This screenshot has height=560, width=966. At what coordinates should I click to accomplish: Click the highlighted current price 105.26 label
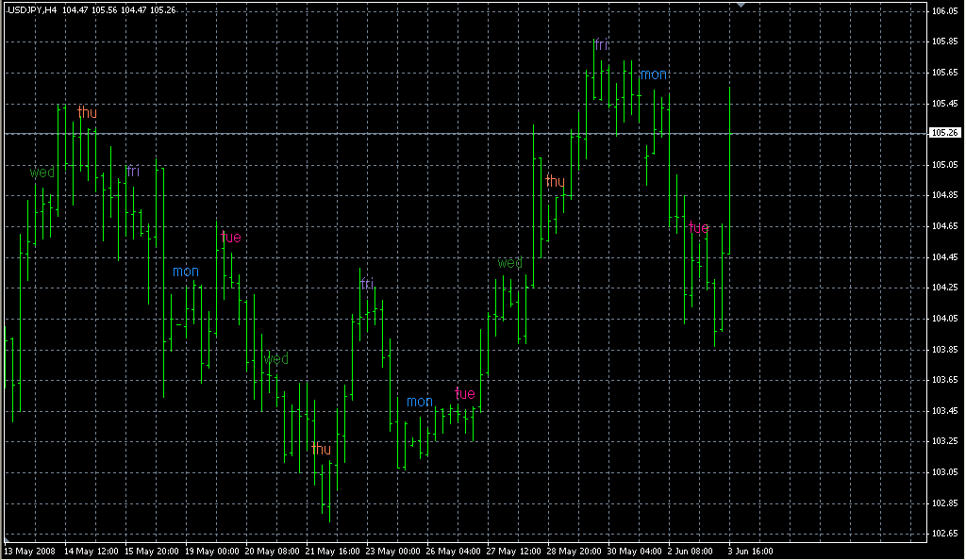(944, 133)
